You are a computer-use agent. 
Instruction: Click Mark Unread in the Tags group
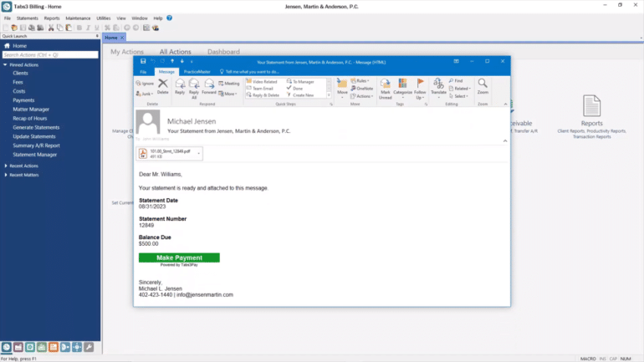click(386, 89)
